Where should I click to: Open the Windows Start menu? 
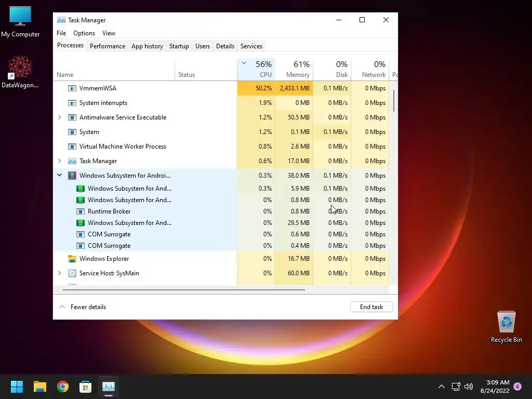[x=17, y=387]
